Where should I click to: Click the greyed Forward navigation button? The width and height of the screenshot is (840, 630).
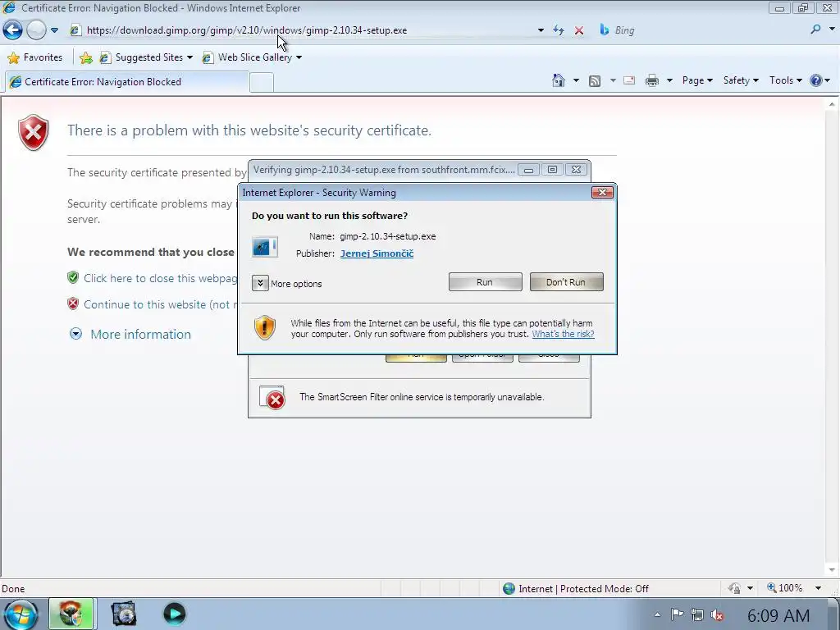point(36,30)
